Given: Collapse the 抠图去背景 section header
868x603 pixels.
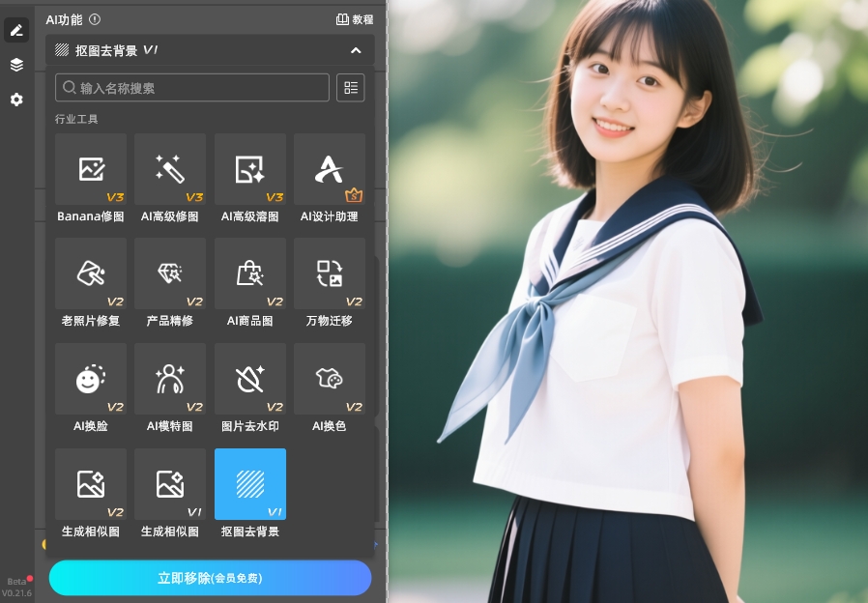Looking at the screenshot, I should coord(357,50).
